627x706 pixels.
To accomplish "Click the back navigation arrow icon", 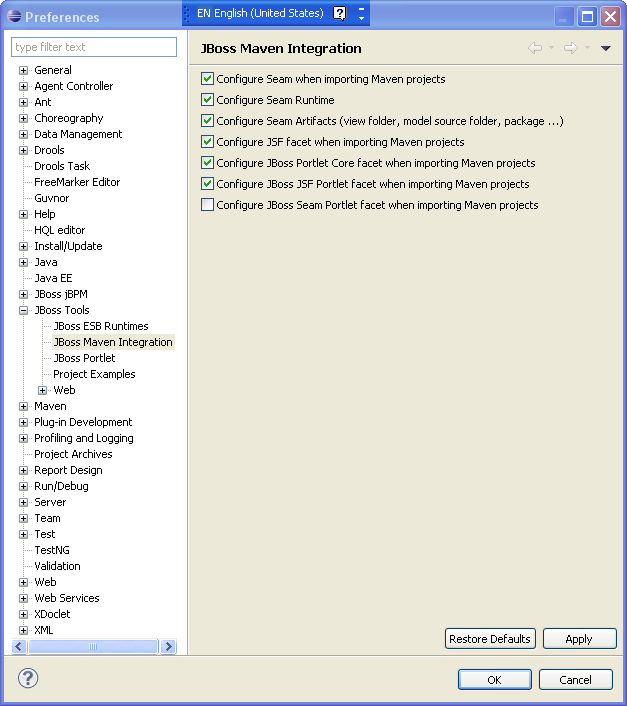I will pos(535,48).
